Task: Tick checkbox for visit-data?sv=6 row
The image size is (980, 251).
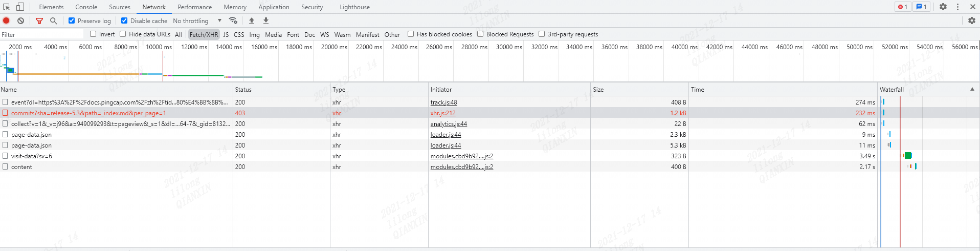Action: tap(5, 156)
